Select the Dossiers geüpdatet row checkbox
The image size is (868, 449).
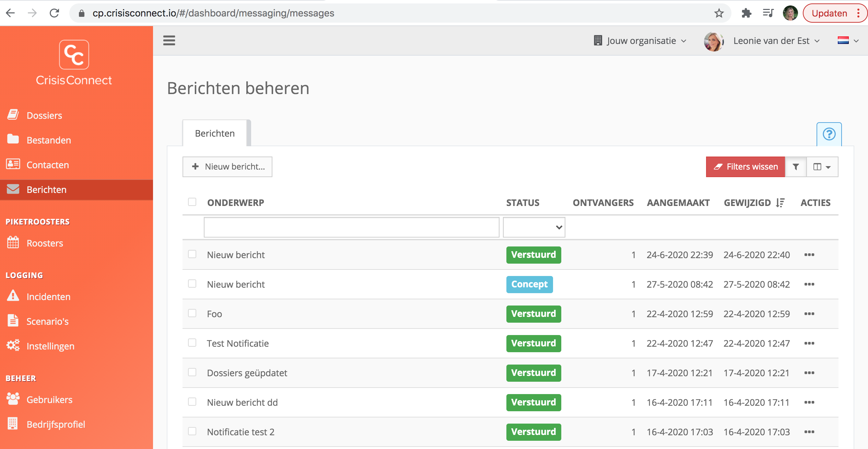click(192, 372)
